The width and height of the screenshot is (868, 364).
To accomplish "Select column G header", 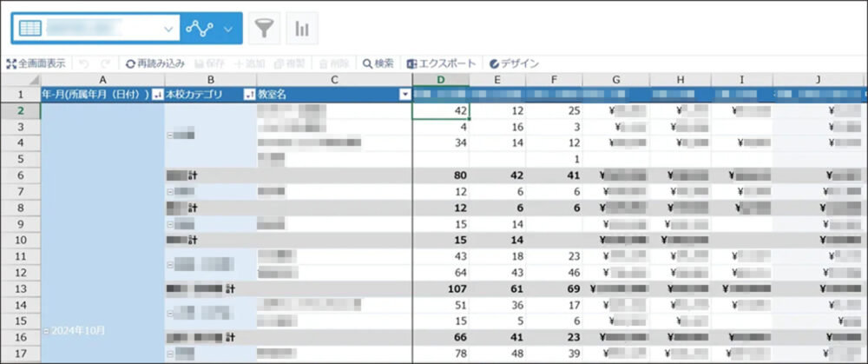I will (x=616, y=80).
